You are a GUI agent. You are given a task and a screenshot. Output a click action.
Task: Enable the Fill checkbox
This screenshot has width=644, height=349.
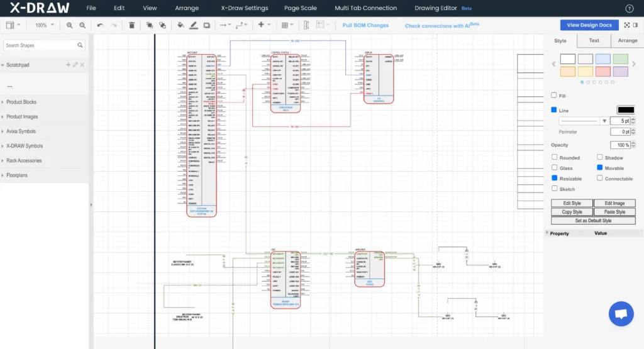point(554,95)
